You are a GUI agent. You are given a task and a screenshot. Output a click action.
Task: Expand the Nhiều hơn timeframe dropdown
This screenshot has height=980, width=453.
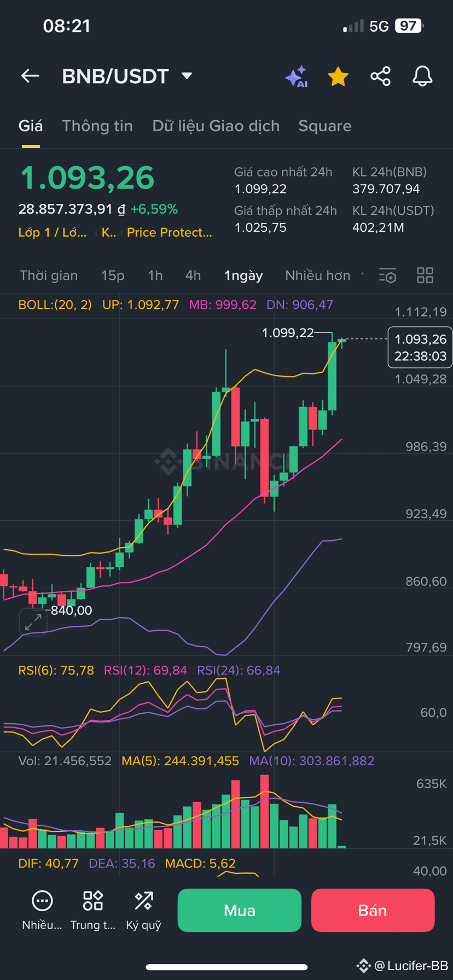click(324, 275)
